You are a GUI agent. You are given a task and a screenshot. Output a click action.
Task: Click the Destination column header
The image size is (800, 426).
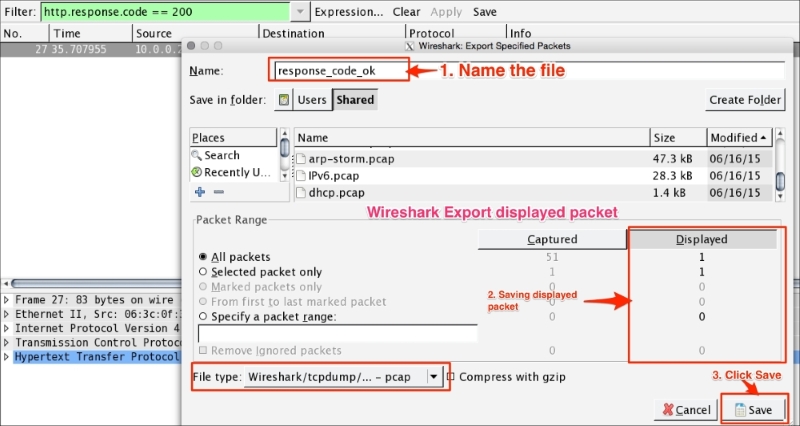[x=332, y=34]
